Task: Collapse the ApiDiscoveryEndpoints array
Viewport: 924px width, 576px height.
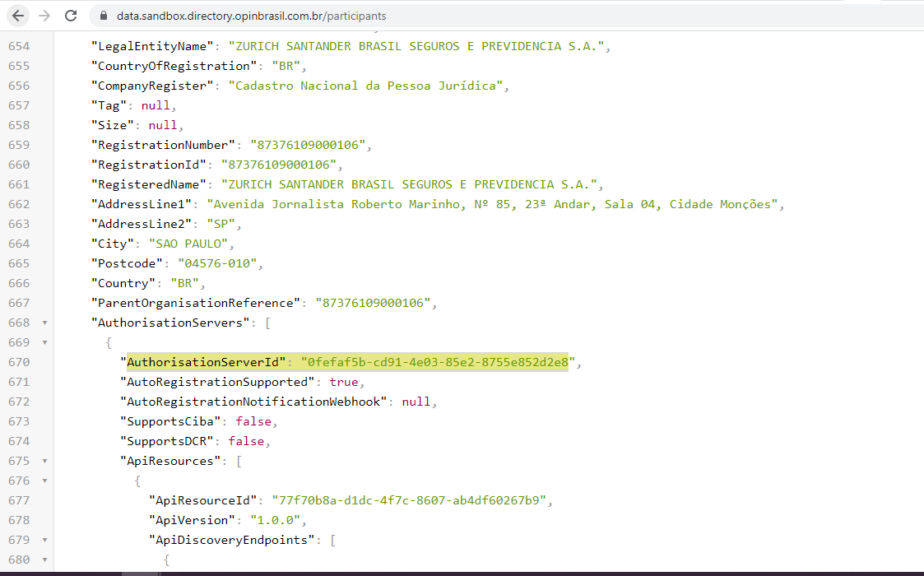Action: click(x=44, y=540)
